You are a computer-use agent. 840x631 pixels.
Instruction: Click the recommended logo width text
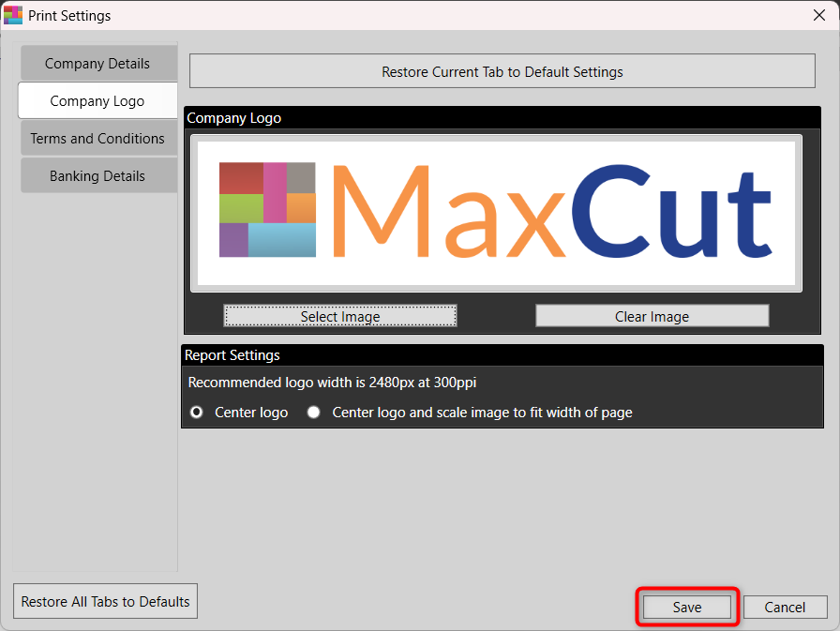coord(332,382)
